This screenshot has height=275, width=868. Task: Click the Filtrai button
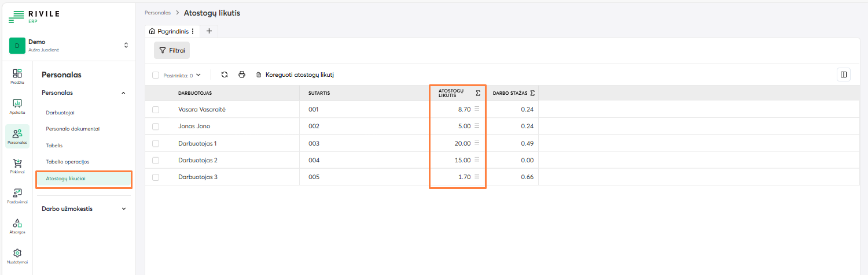click(172, 50)
